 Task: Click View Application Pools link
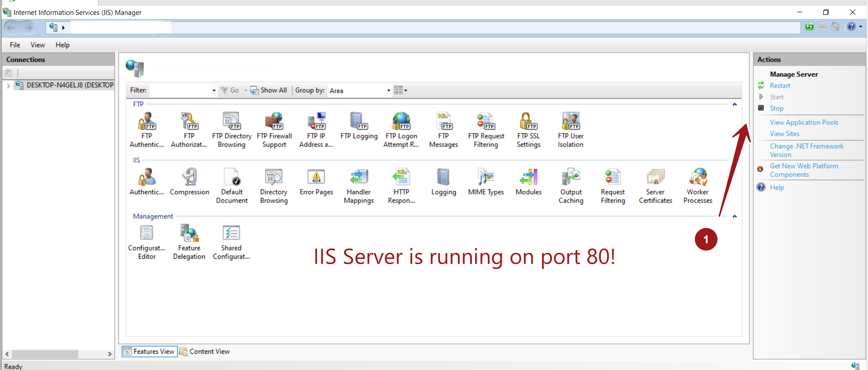[804, 122]
